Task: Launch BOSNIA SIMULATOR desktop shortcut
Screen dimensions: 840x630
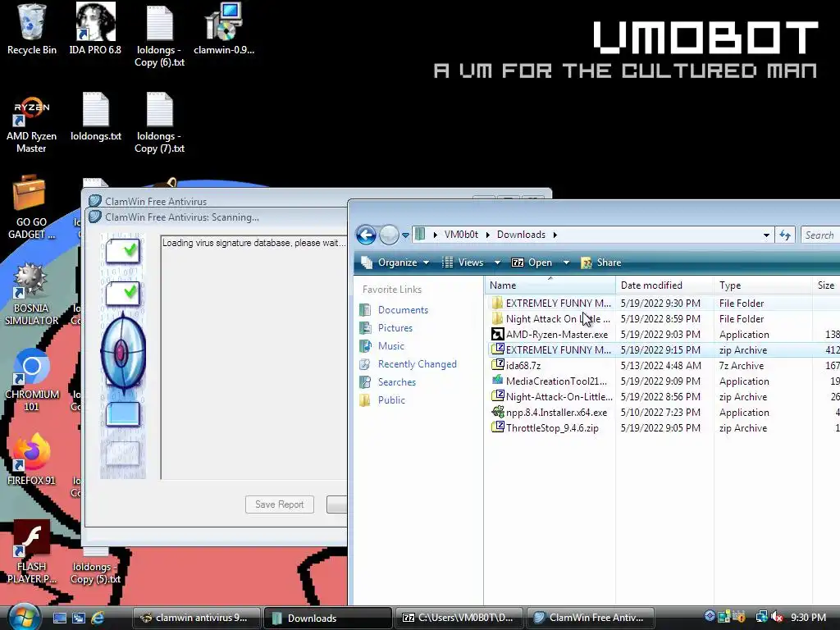Action: (x=31, y=294)
